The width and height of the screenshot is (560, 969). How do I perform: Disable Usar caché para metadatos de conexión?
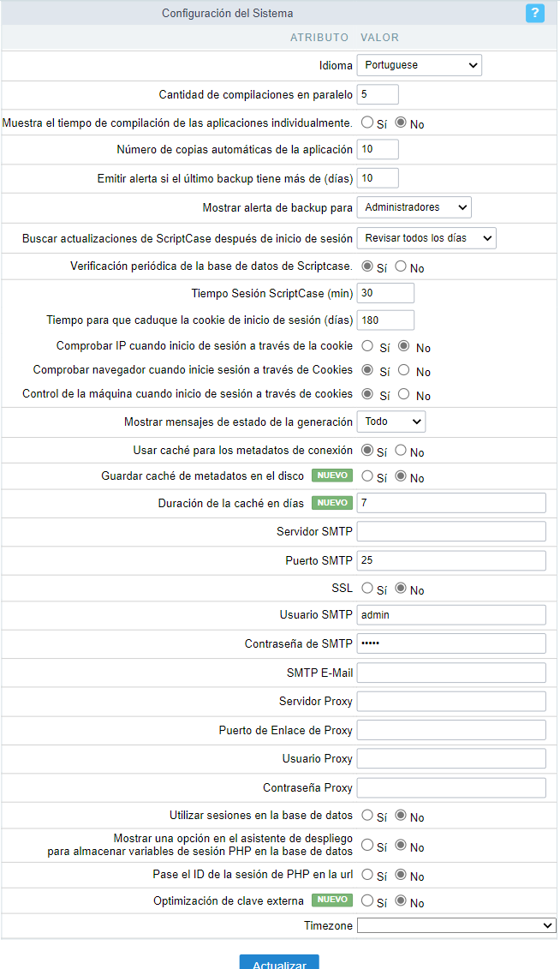pos(402,451)
